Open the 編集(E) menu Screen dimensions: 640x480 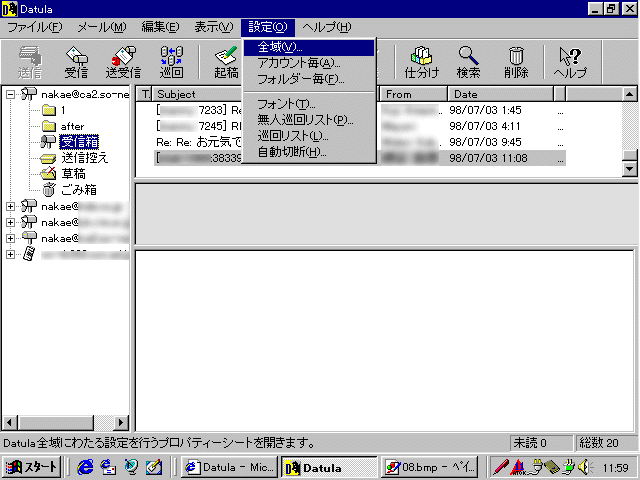click(x=160, y=27)
